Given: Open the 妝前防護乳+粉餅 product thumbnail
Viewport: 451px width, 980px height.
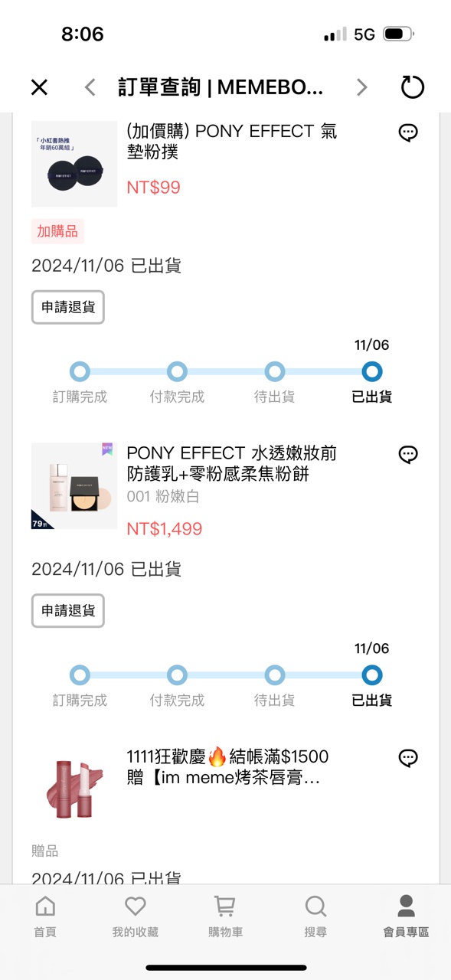Looking at the screenshot, I should pyautogui.click(x=74, y=486).
